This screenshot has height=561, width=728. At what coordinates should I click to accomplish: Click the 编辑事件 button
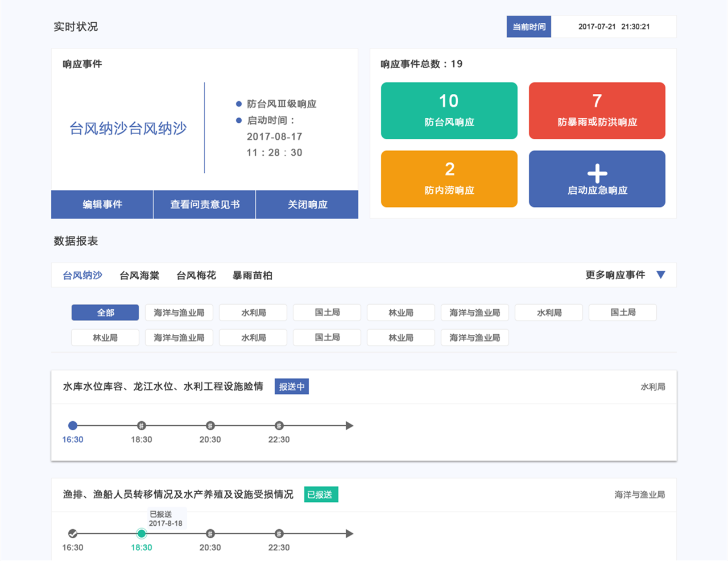click(102, 205)
